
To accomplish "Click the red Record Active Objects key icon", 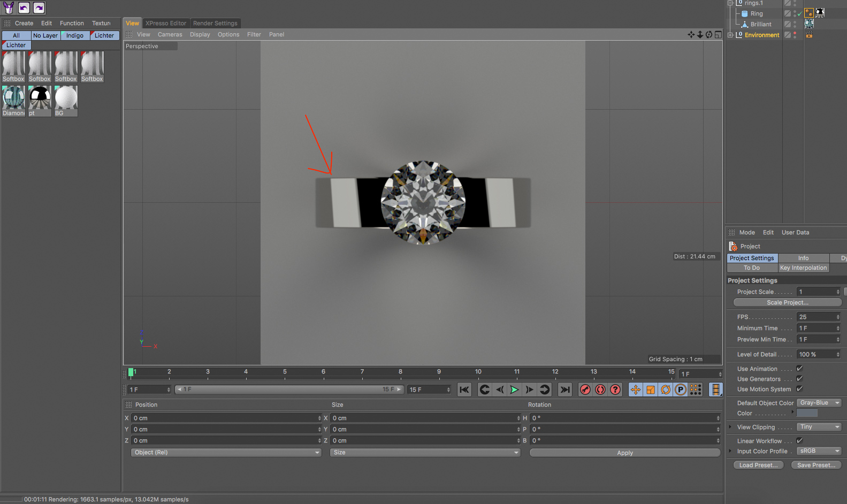I will tap(585, 390).
